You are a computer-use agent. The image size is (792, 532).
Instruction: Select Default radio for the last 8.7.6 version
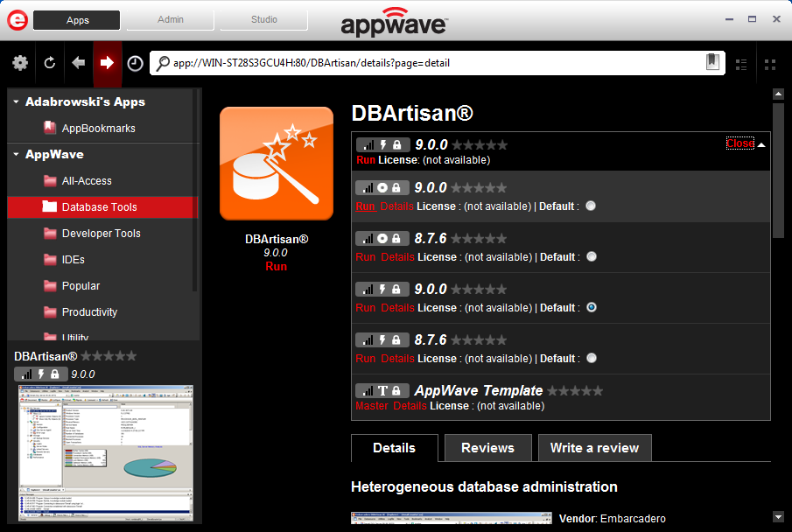click(592, 358)
